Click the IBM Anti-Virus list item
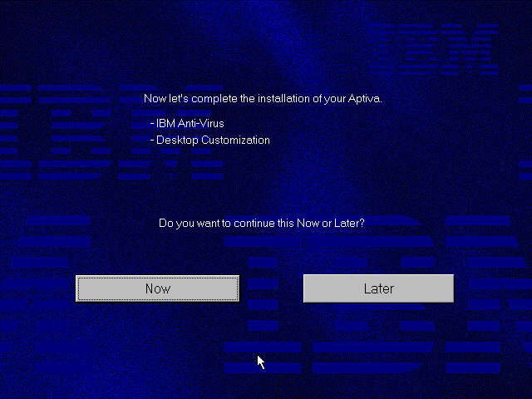Viewport: 532px width, 399px height. (x=190, y=123)
